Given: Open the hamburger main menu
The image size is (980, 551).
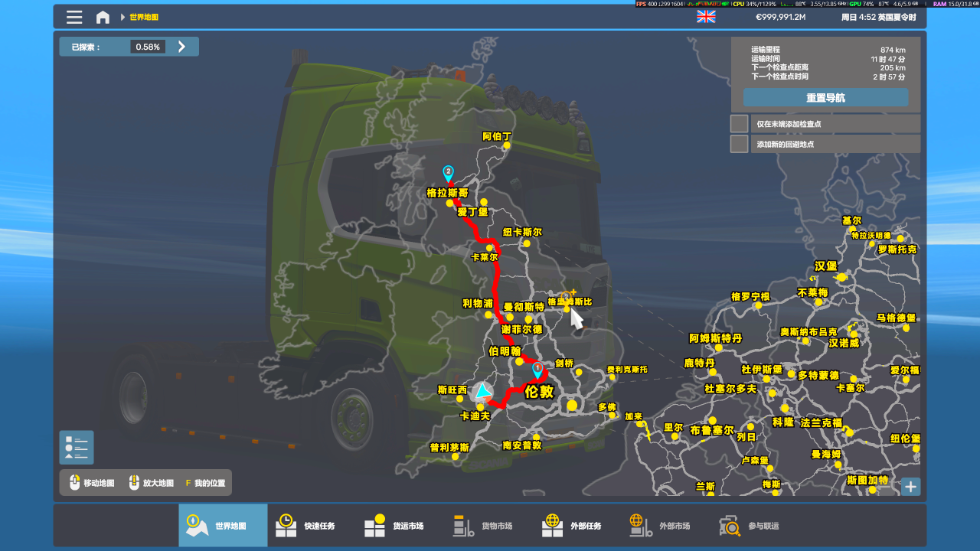Looking at the screenshot, I should [74, 17].
